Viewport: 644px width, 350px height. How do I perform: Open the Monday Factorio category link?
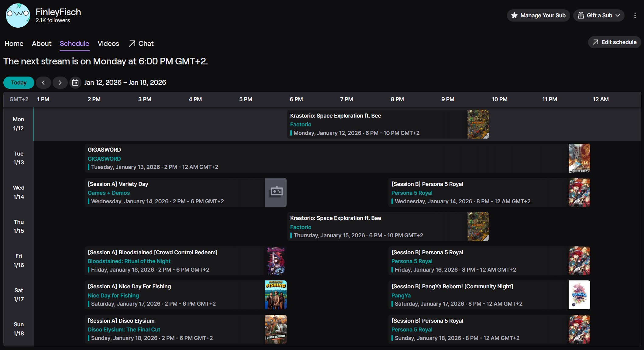[301, 125]
